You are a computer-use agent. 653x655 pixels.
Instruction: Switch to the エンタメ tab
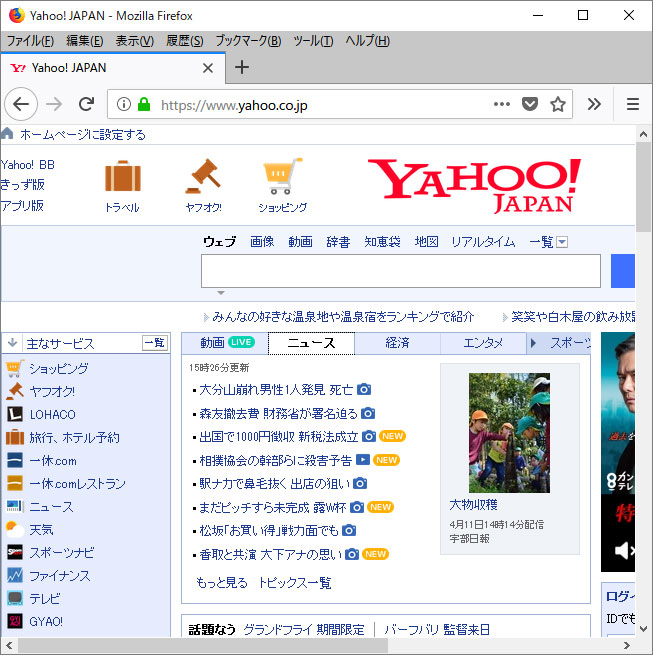click(x=483, y=343)
